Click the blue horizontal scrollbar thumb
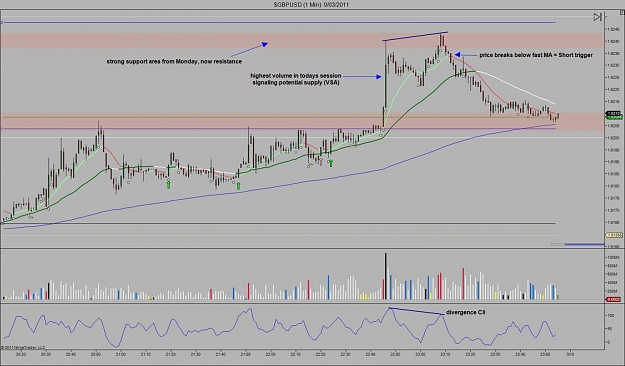 584,244
